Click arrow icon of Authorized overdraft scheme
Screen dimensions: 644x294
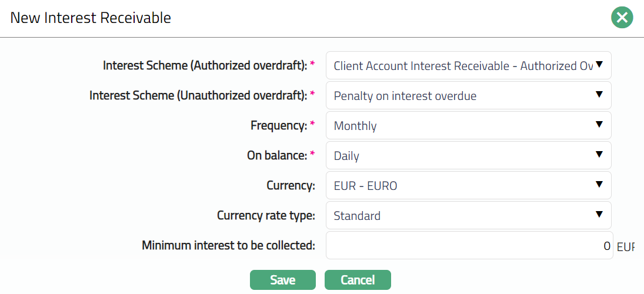[599, 64]
